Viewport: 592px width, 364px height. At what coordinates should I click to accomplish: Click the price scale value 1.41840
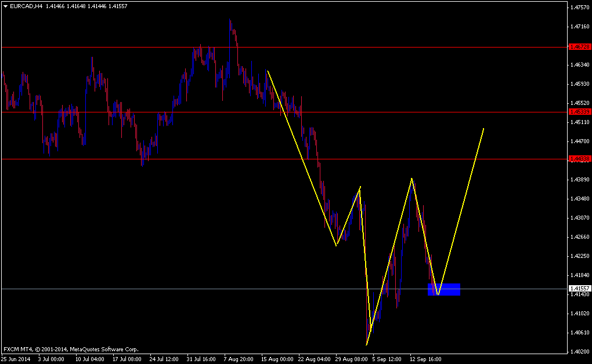click(580, 275)
